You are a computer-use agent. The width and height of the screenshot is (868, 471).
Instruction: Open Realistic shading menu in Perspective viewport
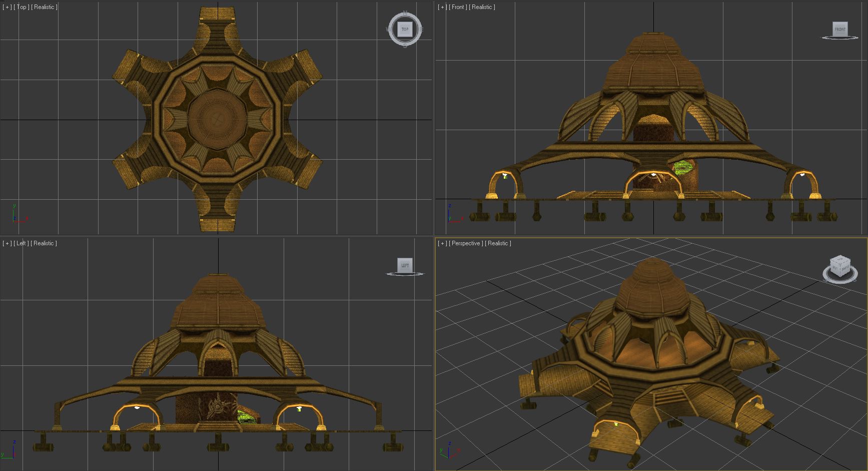[498, 243]
